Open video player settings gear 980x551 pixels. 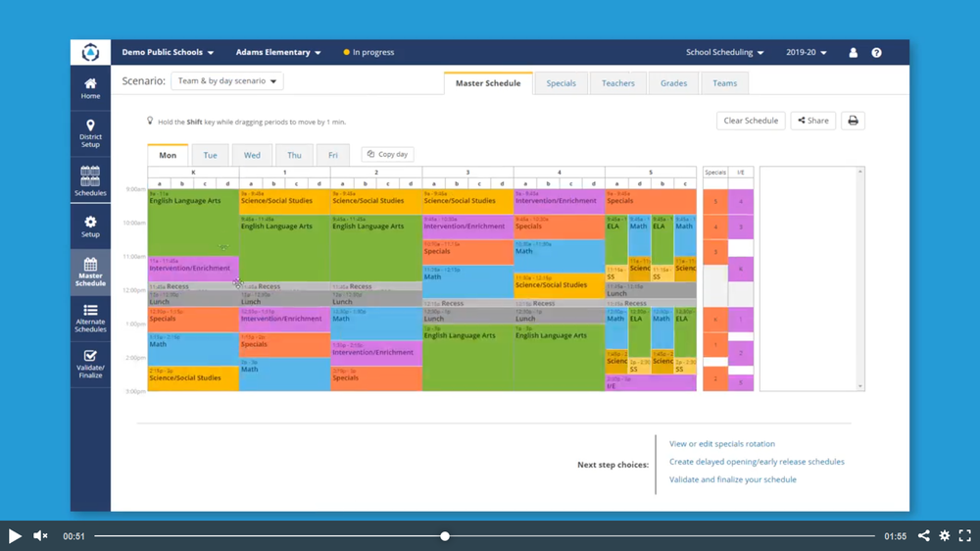click(x=945, y=535)
